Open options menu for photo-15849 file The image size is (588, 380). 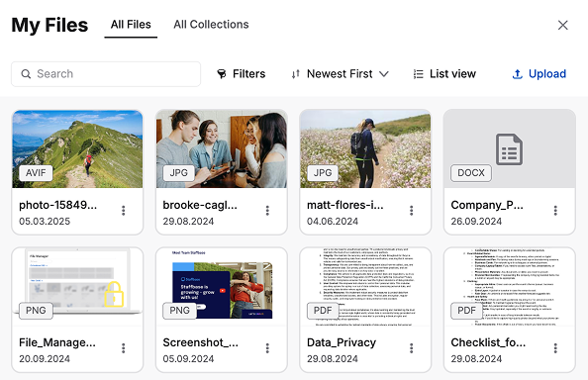(124, 211)
